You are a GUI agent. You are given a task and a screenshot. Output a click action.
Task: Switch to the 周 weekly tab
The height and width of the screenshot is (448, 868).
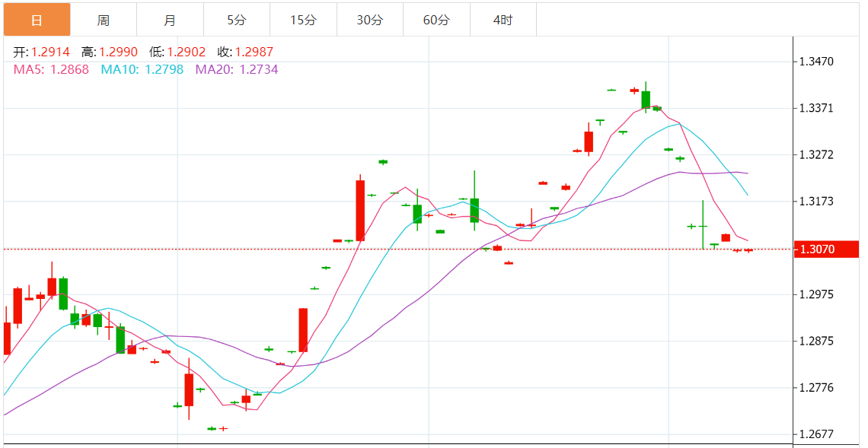click(104, 20)
